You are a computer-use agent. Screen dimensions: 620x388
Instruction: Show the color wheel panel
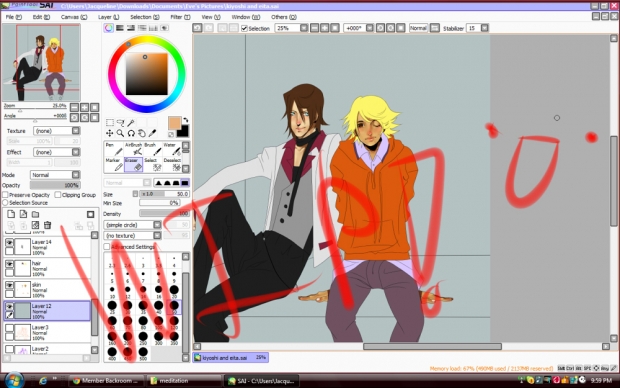(108, 28)
